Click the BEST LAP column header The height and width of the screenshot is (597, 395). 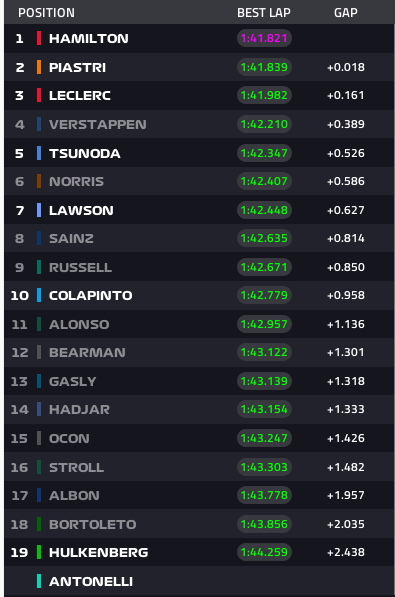[x=264, y=13]
